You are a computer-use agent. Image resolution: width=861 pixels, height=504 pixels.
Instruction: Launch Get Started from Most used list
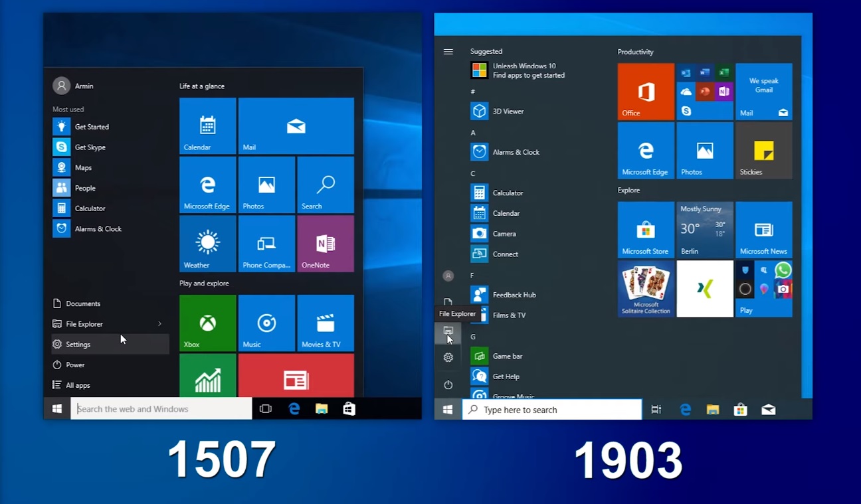coord(110,127)
